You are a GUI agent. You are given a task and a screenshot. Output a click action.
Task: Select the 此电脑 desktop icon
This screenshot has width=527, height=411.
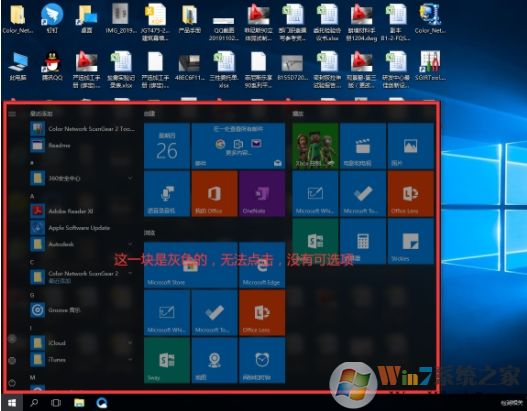click(18, 66)
